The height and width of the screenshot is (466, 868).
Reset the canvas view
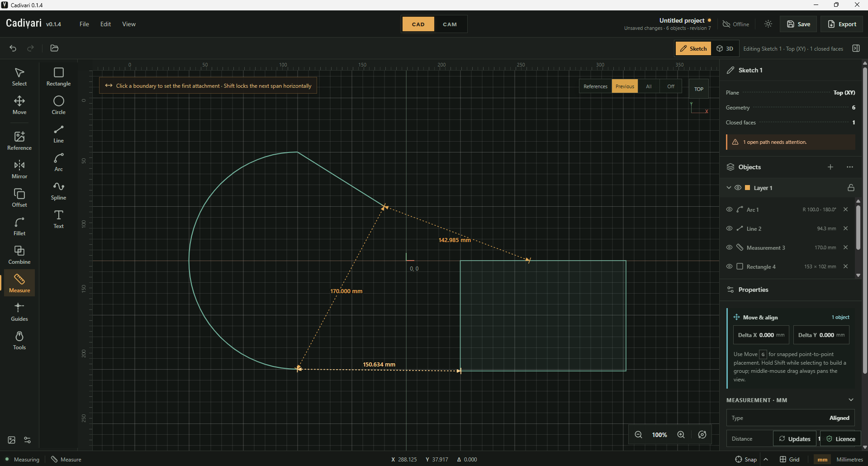pyautogui.click(x=702, y=435)
